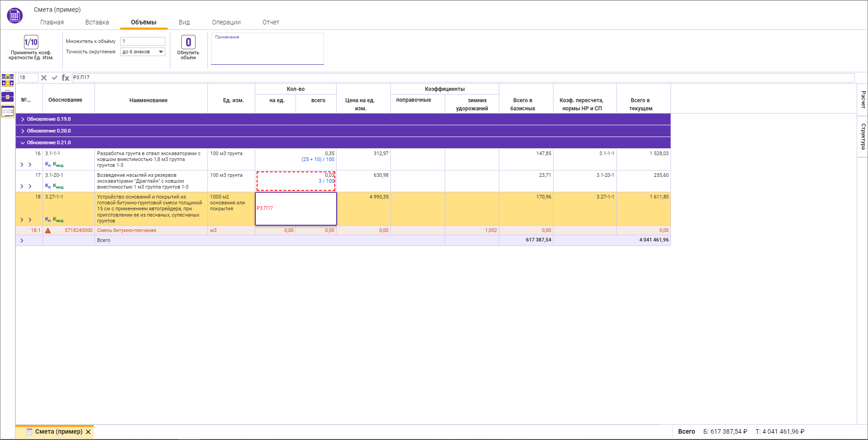The height and width of the screenshot is (440, 868).
Task: Click the formula (25 + 10) / 100
Action: click(x=318, y=160)
